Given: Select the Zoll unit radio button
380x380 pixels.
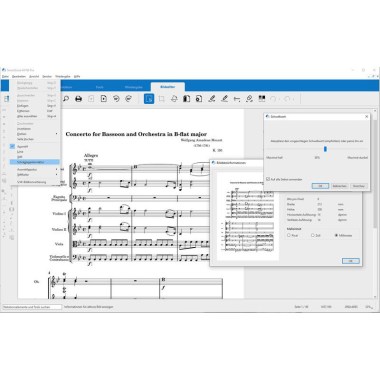Looking at the screenshot, I should click(x=313, y=235).
